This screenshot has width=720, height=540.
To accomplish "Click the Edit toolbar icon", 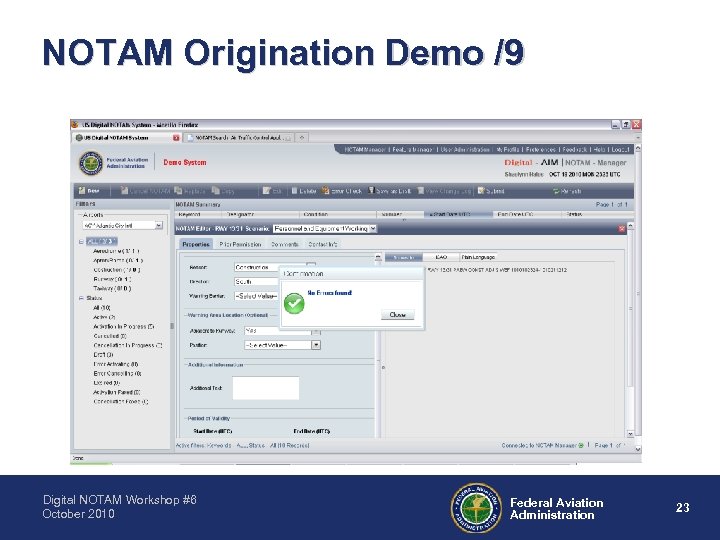I will click(266, 191).
